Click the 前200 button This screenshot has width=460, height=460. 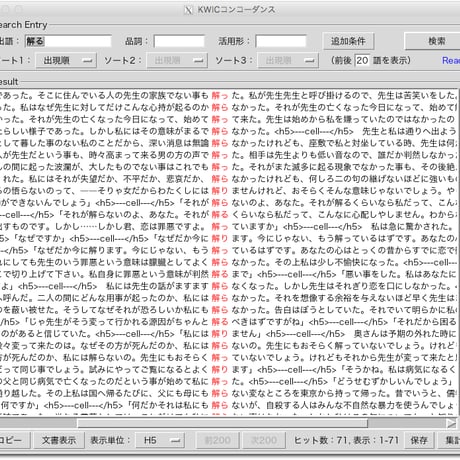[217, 440]
